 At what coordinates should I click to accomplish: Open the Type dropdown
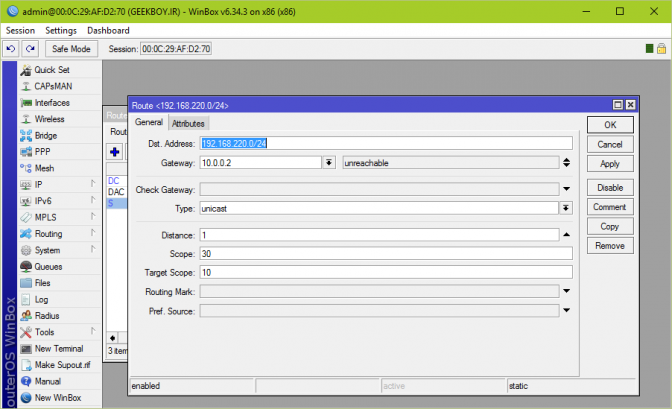[566, 208]
